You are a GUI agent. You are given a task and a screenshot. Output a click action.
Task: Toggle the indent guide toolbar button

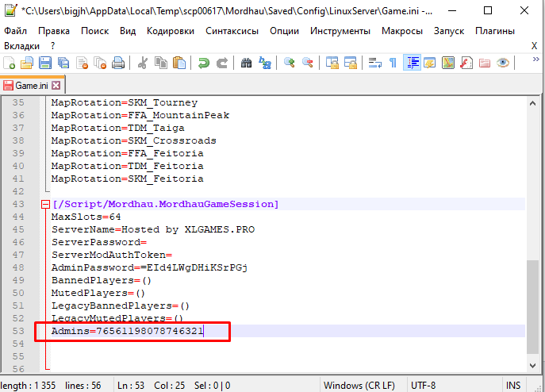pyautogui.click(x=412, y=63)
